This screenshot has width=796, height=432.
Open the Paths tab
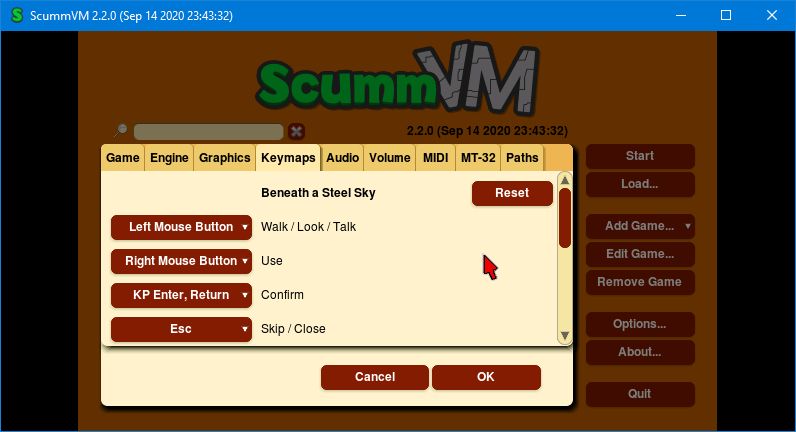tap(522, 158)
